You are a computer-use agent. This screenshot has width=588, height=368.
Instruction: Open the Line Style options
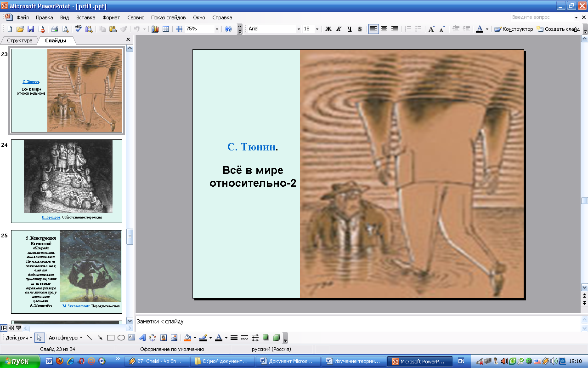click(x=234, y=338)
